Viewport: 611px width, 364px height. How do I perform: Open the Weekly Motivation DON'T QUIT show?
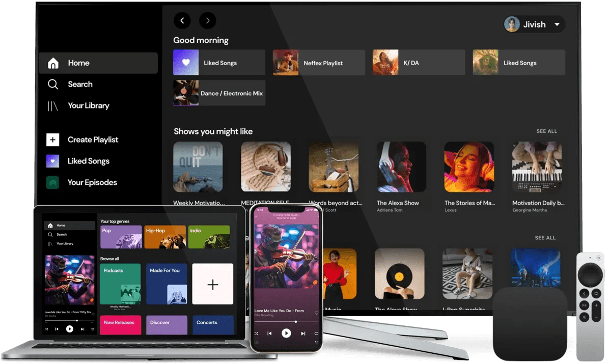(x=198, y=166)
